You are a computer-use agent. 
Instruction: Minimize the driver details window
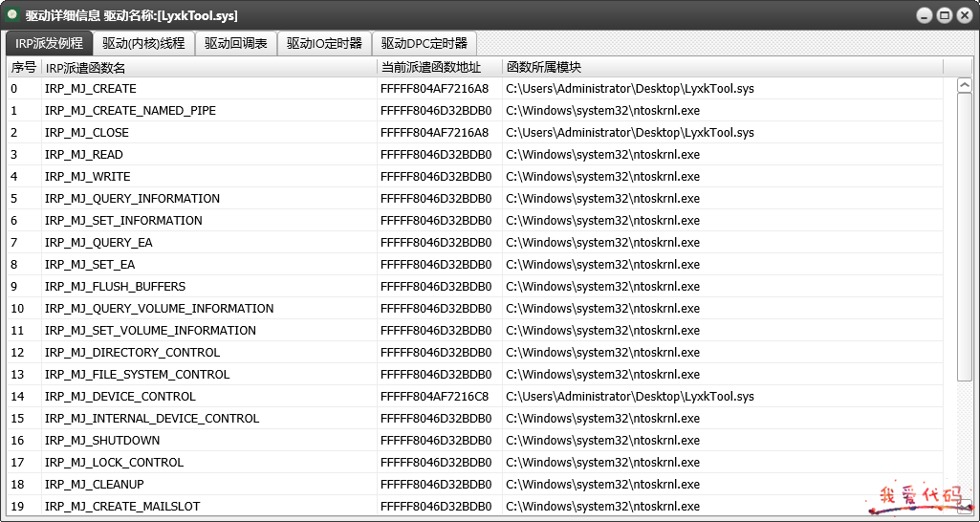[924, 15]
